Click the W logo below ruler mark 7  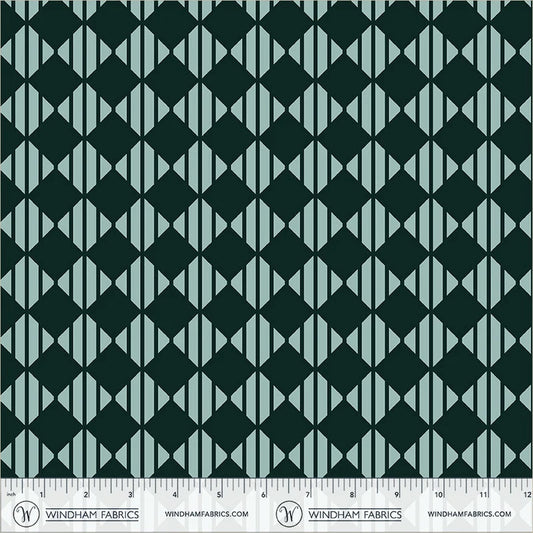coord(289,513)
